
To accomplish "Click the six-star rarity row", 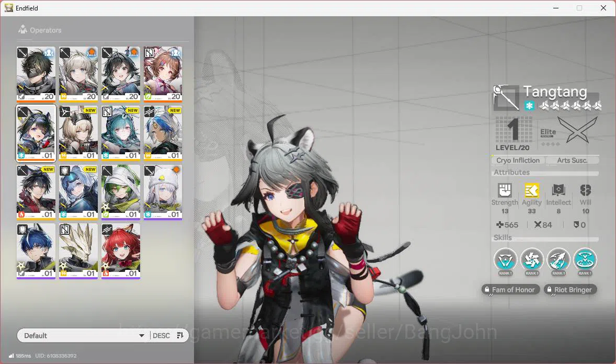I will (570, 106).
